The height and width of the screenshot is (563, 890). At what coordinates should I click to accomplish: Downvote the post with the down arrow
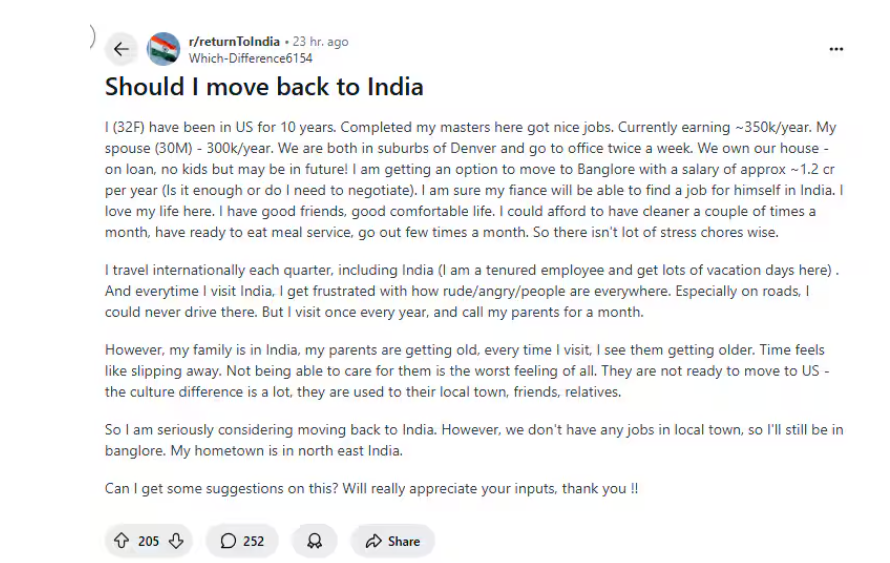[176, 541]
